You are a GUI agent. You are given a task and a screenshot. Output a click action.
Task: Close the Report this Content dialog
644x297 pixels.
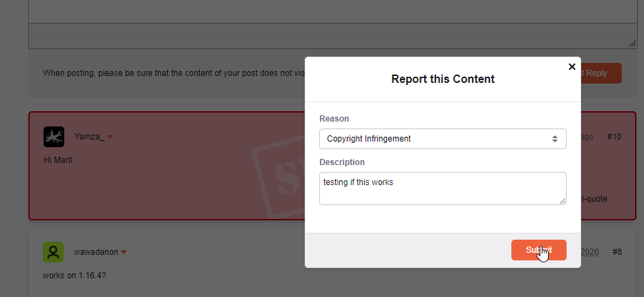coord(571,66)
